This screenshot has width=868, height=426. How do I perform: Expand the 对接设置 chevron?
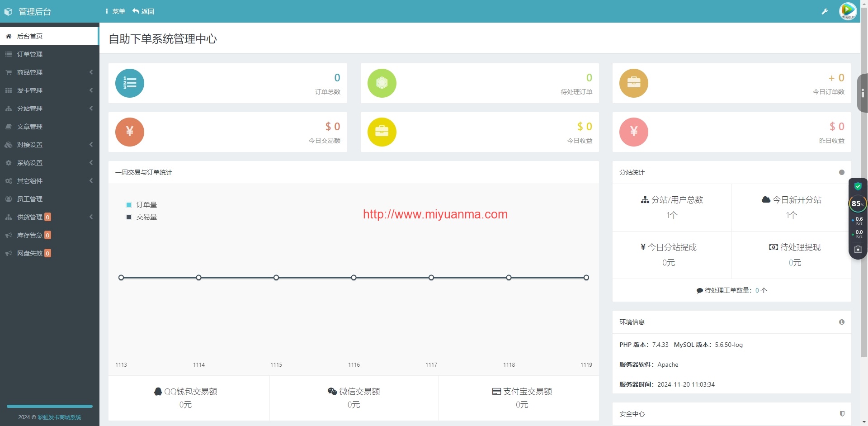[91, 145]
